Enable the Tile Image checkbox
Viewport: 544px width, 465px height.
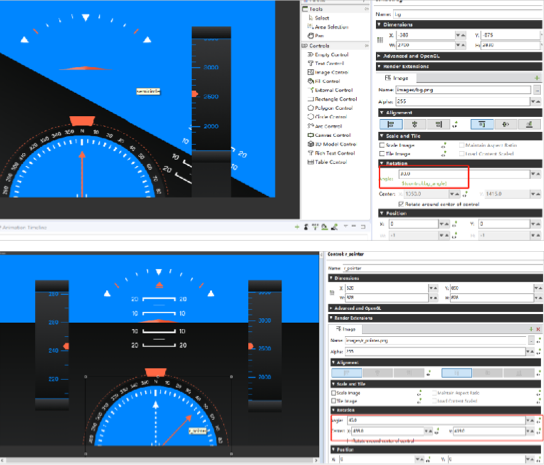tap(382, 153)
